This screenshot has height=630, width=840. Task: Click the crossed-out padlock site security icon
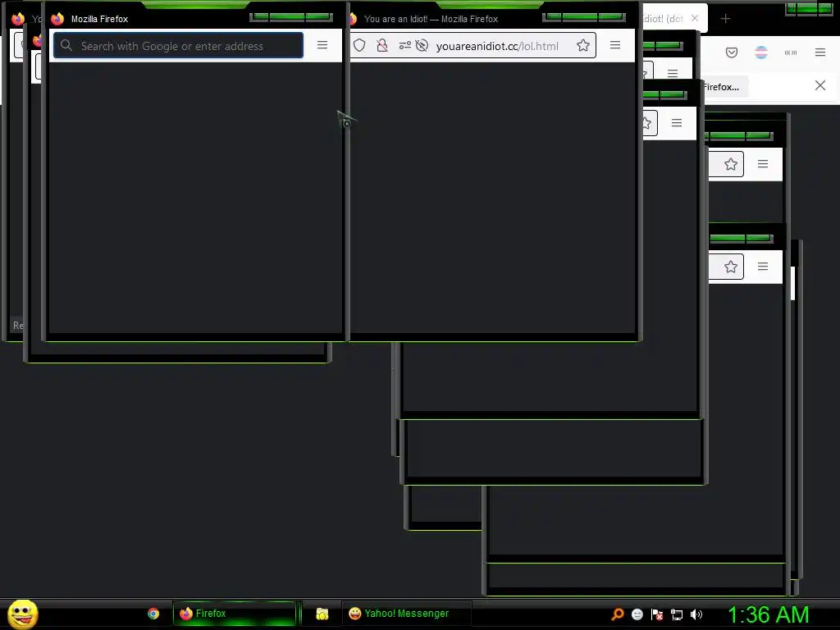click(382, 46)
